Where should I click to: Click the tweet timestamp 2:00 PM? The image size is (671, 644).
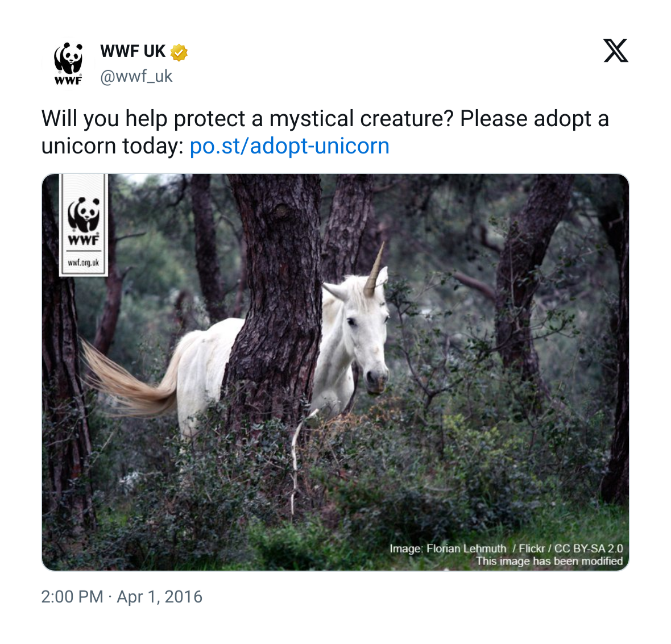[x=72, y=597]
